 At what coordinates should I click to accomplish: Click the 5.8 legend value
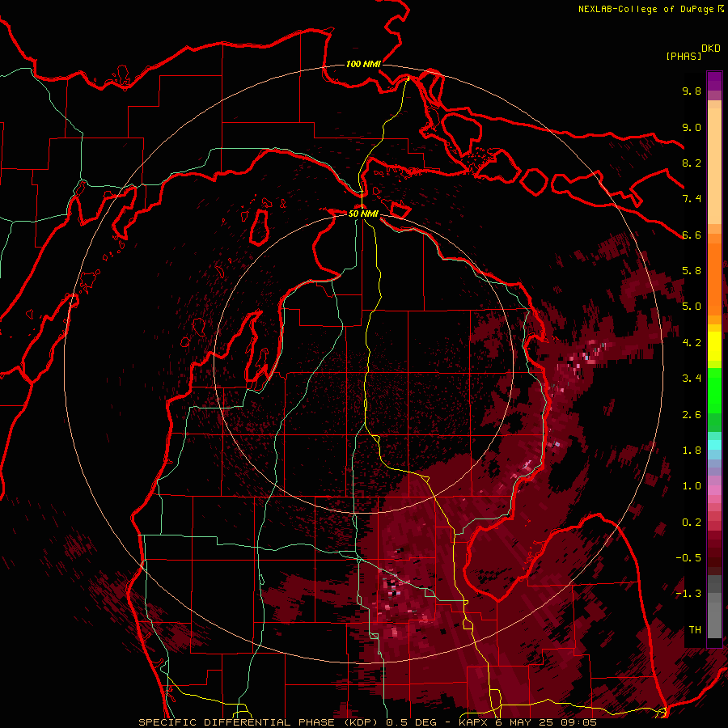[692, 271]
